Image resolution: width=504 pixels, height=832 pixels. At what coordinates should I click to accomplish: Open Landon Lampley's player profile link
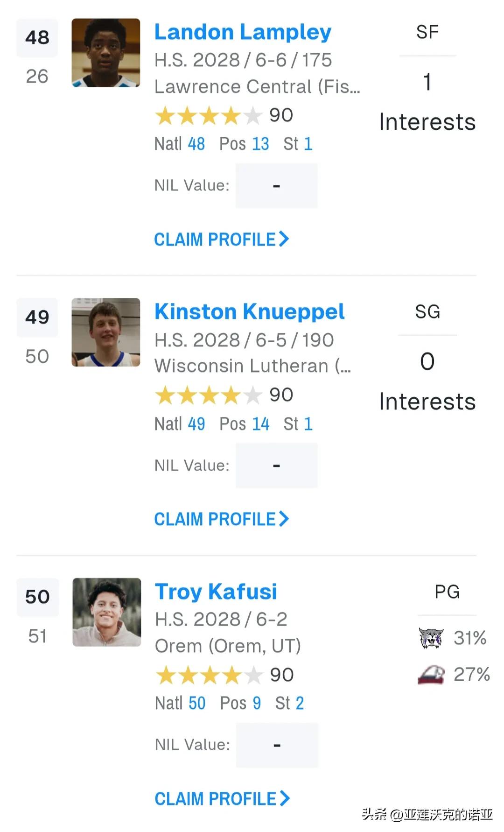(x=243, y=32)
